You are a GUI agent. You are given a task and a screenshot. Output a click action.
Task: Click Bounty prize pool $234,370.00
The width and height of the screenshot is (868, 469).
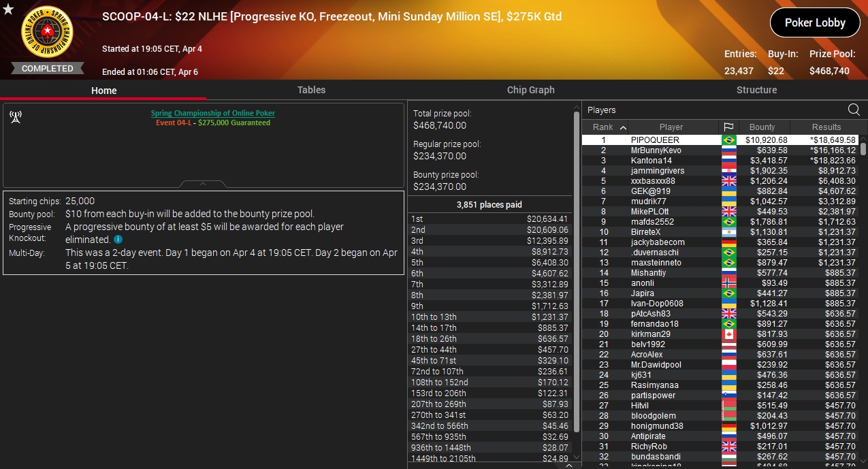pyautogui.click(x=440, y=187)
